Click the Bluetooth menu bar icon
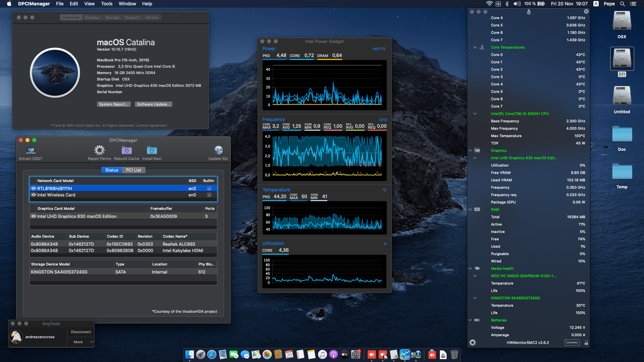The height and width of the screenshot is (362, 644). tap(507, 4)
